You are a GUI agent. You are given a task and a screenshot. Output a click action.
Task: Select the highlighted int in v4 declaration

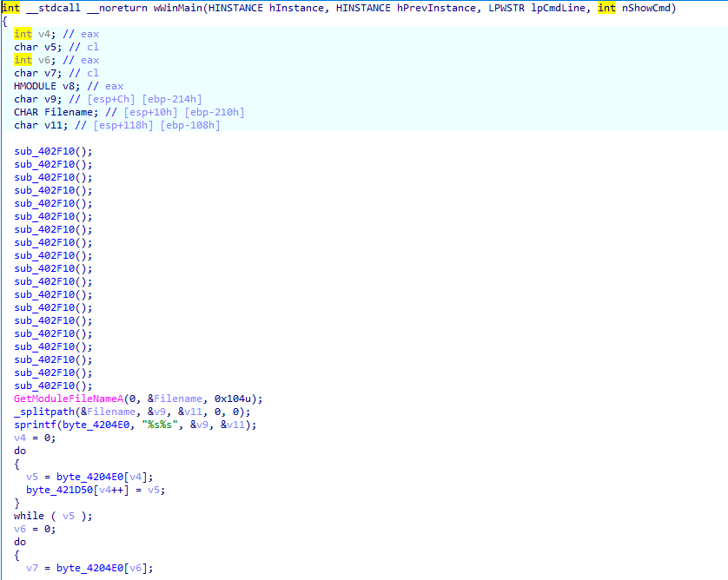[23, 34]
